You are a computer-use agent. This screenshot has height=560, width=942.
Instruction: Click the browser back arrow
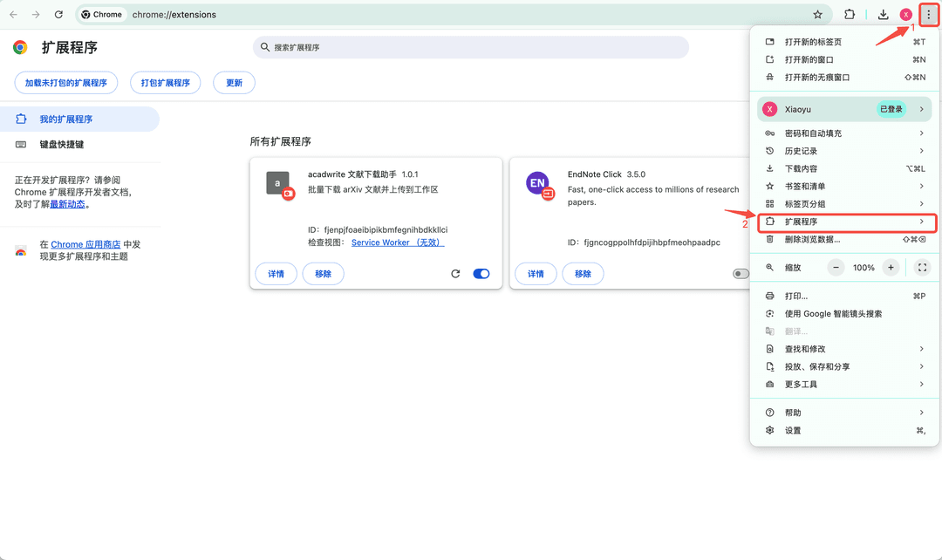click(13, 15)
